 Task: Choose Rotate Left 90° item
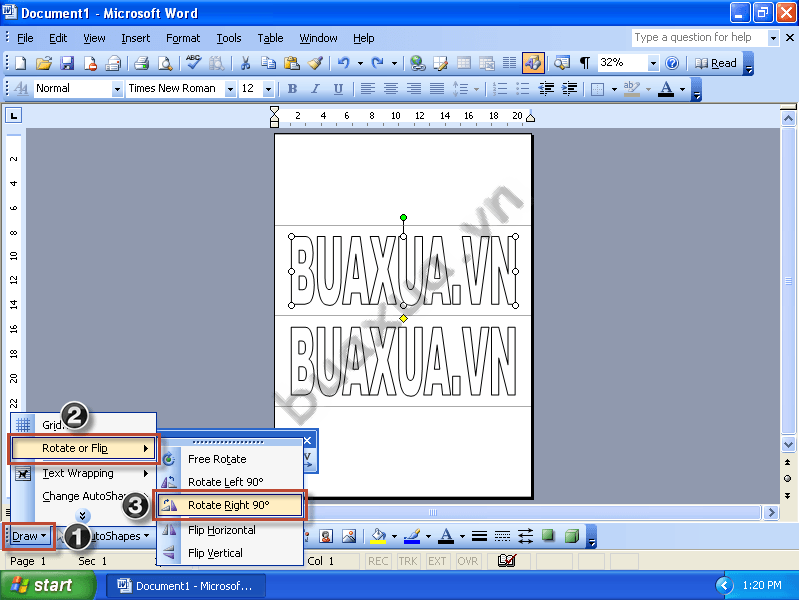[230, 482]
